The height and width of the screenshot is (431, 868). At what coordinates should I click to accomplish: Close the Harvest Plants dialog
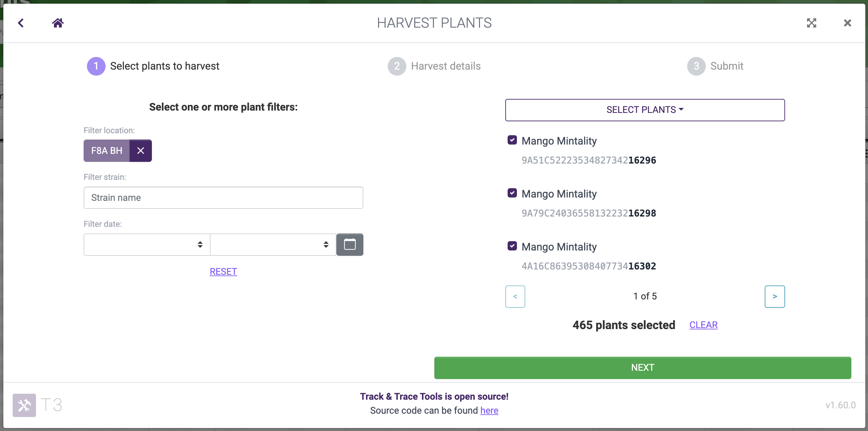(847, 23)
